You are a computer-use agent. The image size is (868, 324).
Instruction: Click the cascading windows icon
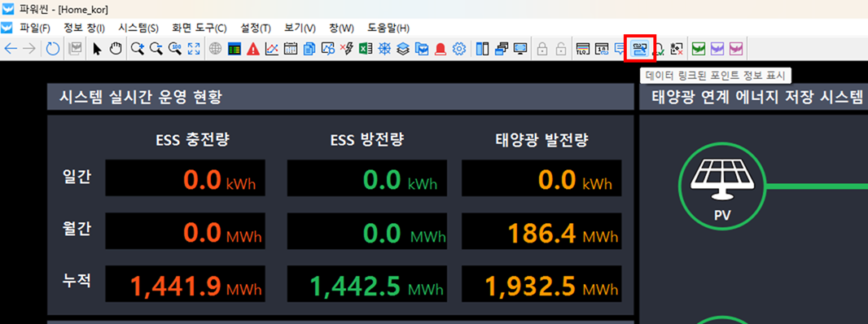(502, 50)
